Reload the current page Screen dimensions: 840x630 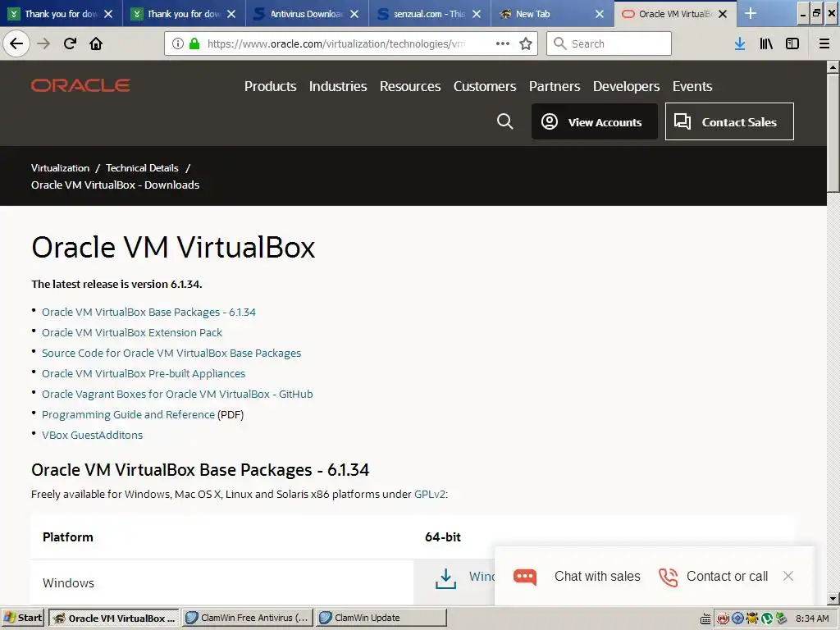click(x=70, y=43)
